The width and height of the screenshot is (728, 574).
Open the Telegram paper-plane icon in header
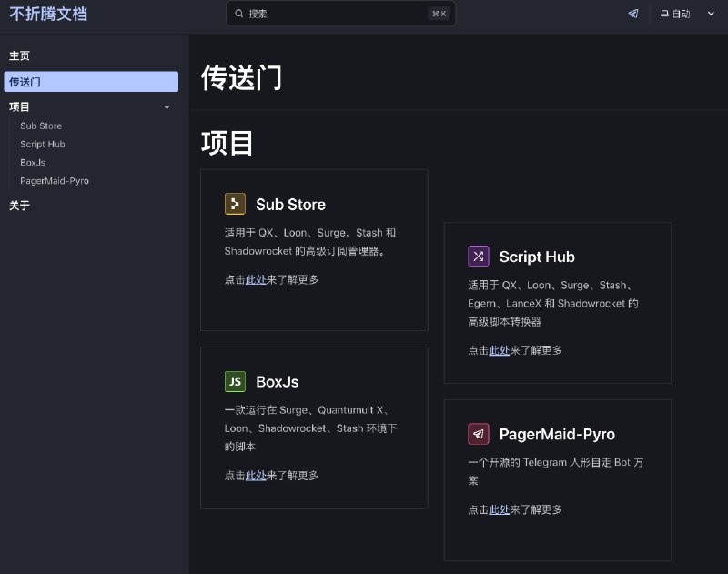tap(633, 14)
